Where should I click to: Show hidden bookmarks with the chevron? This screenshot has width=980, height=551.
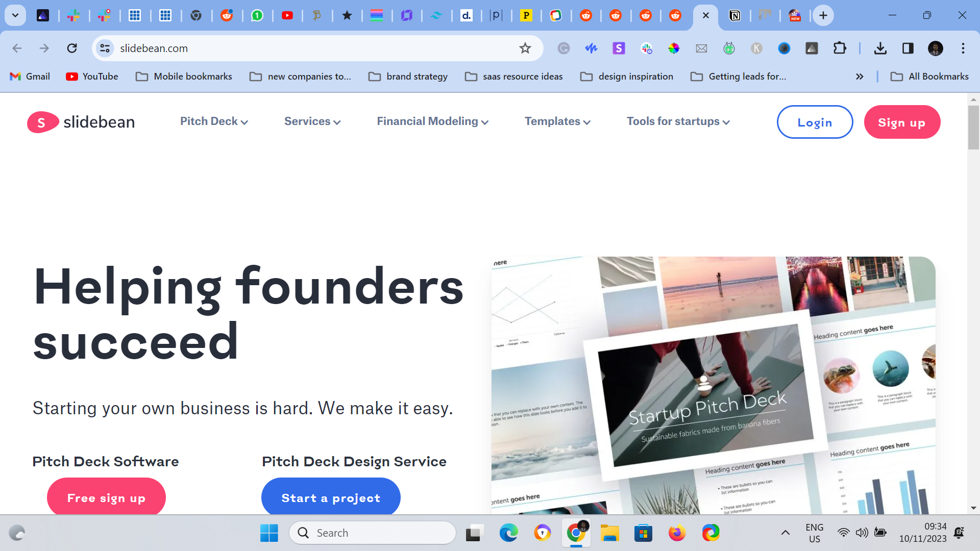click(x=860, y=77)
